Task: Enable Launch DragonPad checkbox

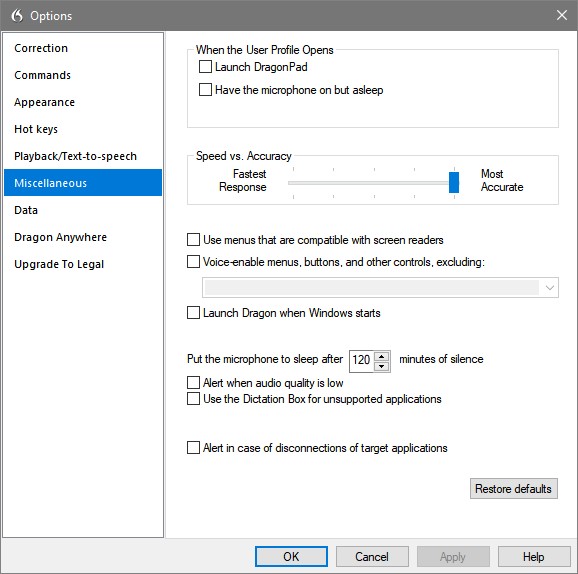Action: 205,67
